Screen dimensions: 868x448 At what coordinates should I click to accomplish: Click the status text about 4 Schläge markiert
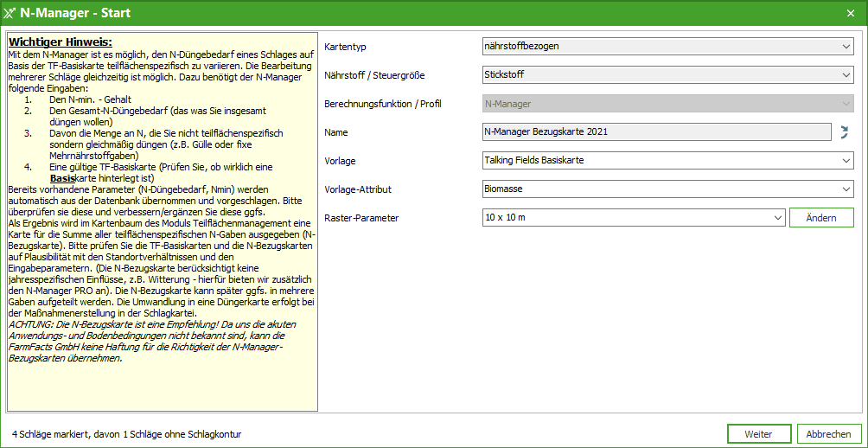tap(126, 433)
